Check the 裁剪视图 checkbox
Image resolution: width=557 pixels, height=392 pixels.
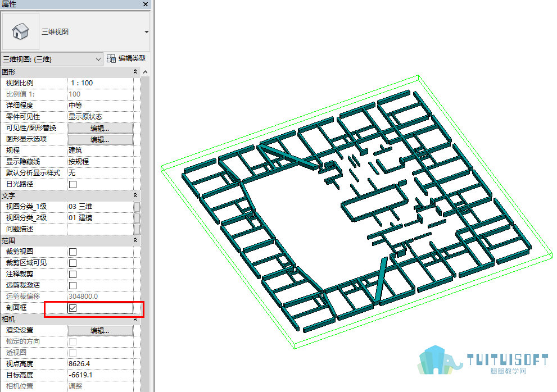73,252
